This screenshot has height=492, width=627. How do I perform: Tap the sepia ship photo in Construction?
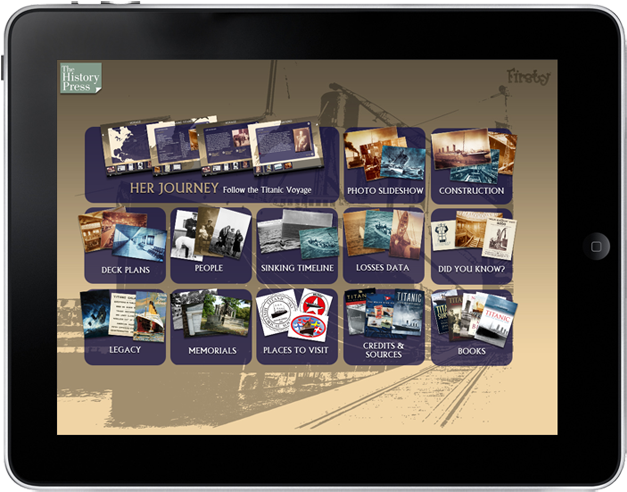pos(461,149)
